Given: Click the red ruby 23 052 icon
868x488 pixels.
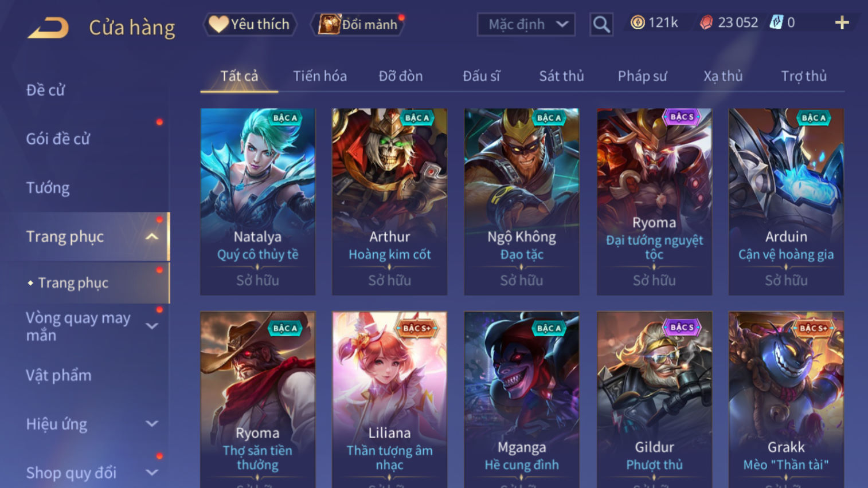Looking at the screenshot, I should [706, 22].
